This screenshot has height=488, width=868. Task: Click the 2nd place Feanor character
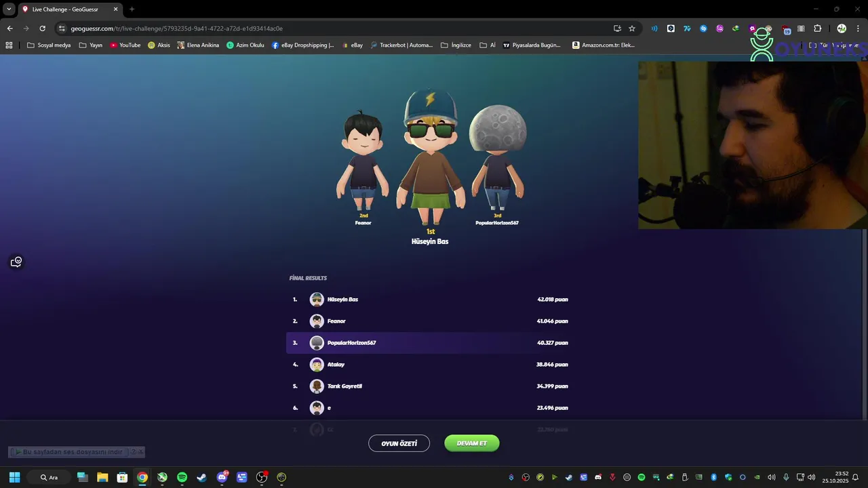[363, 161]
